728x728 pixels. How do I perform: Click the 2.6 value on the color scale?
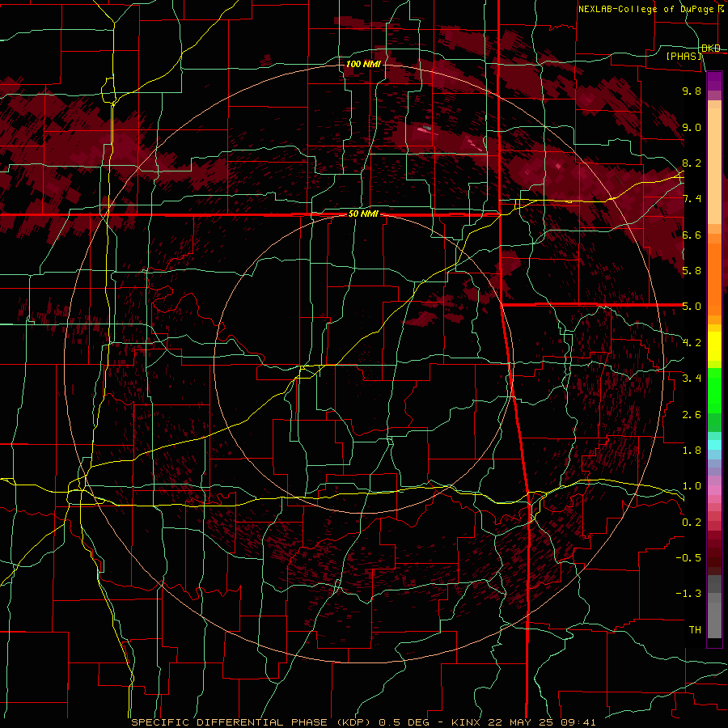click(692, 415)
